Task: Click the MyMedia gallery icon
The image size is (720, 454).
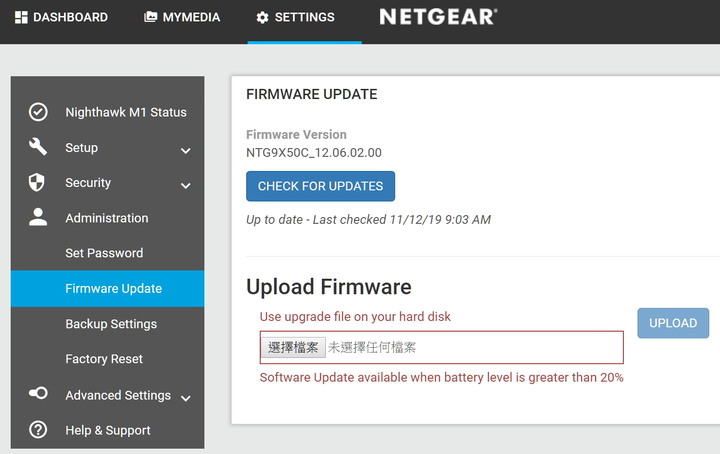Action: [x=150, y=17]
